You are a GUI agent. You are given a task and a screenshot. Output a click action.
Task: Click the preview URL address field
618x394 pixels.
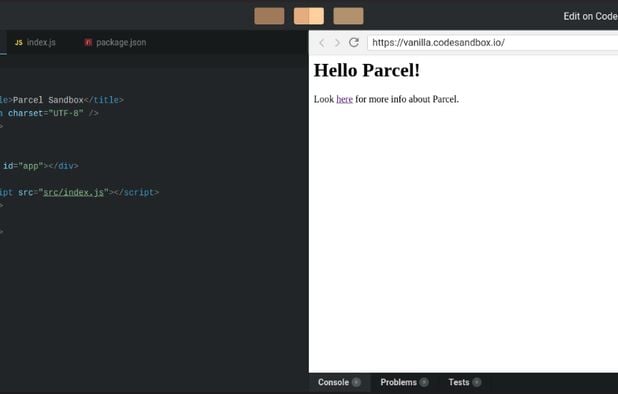pos(493,43)
